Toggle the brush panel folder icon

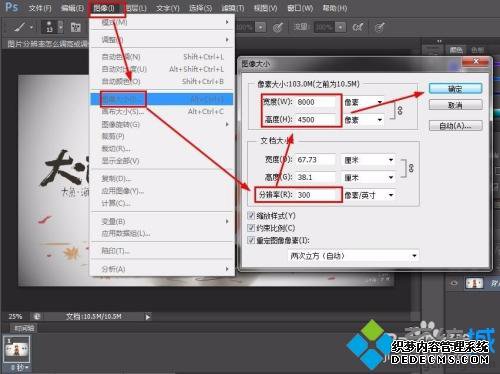(x=76, y=27)
